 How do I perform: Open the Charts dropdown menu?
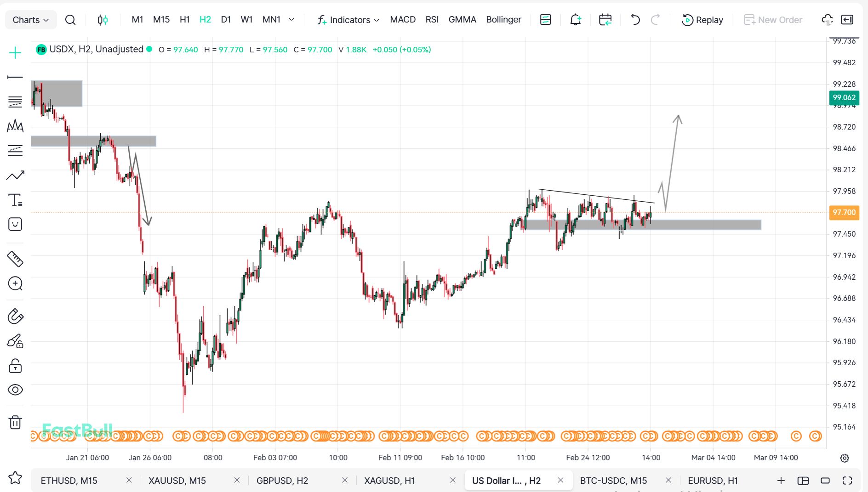coord(30,20)
